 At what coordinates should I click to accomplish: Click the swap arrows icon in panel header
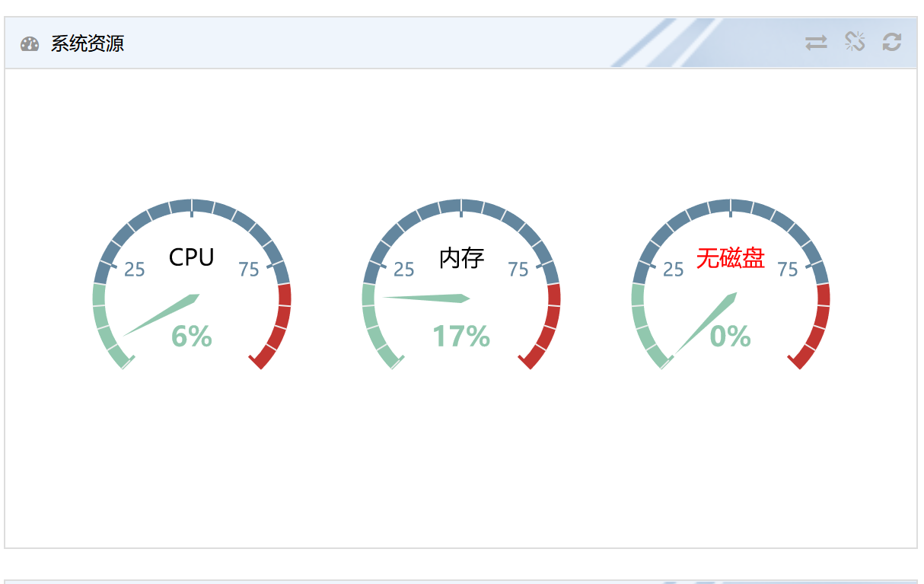(x=816, y=43)
